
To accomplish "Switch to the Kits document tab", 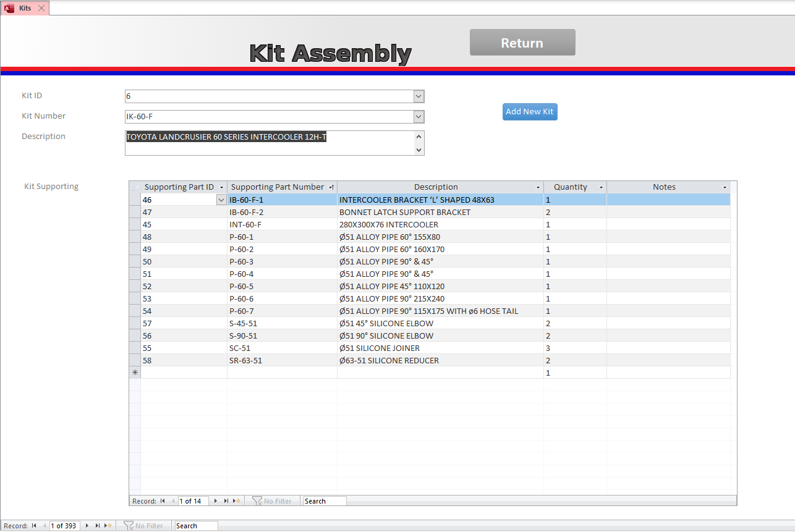I will (x=25, y=8).
